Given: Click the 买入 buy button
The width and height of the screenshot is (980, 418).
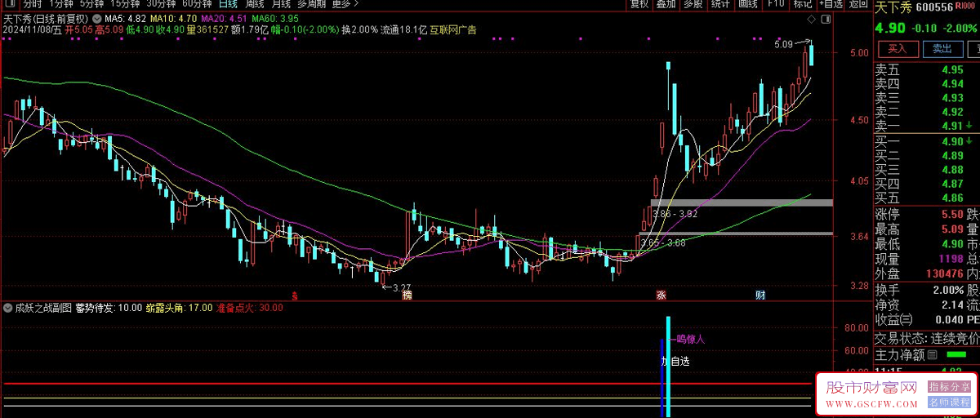Looking at the screenshot, I should [x=897, y=48].
